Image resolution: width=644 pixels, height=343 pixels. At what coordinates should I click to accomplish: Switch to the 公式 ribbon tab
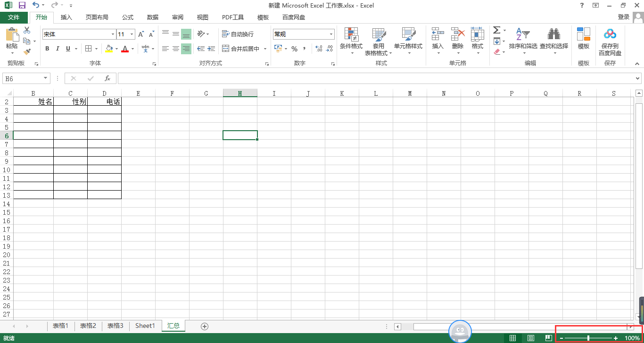(128, 17)
